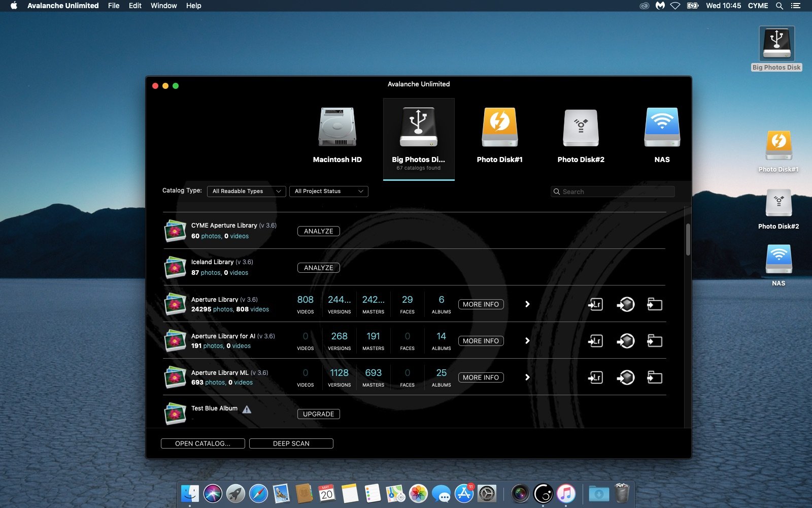This screenshot has width=812, height=508.
Task: Upgrade the Test Blue Album catalog
Action: (318, 414)
